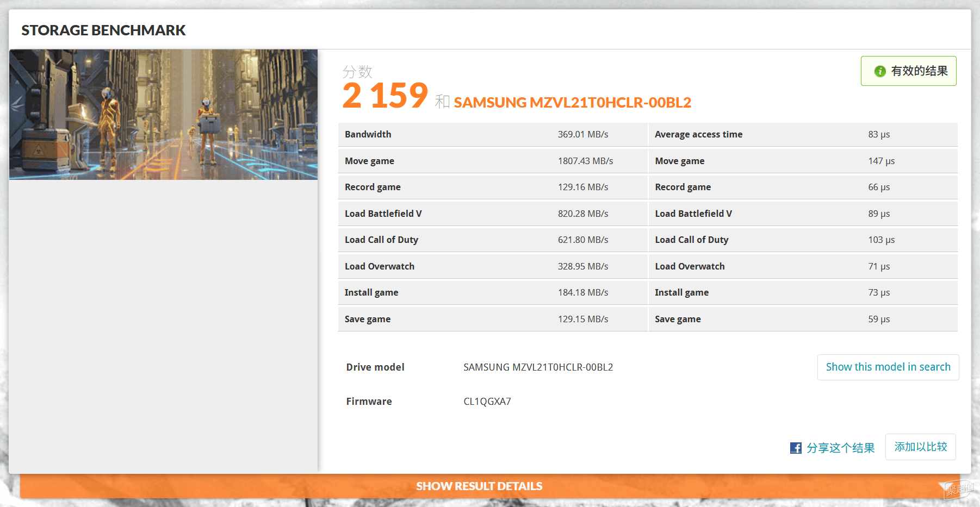Click the Firmware label

click(369, 402)
